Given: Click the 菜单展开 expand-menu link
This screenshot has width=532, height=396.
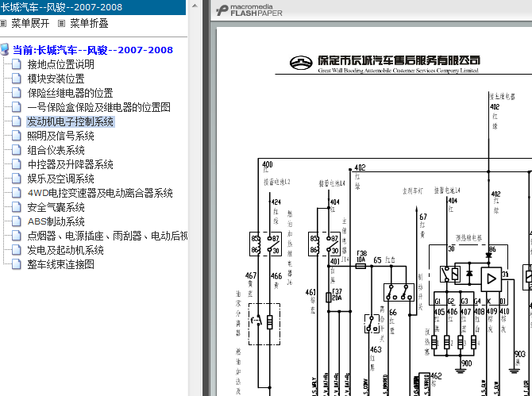Looking at the screenshot, I should pos(30,23).
